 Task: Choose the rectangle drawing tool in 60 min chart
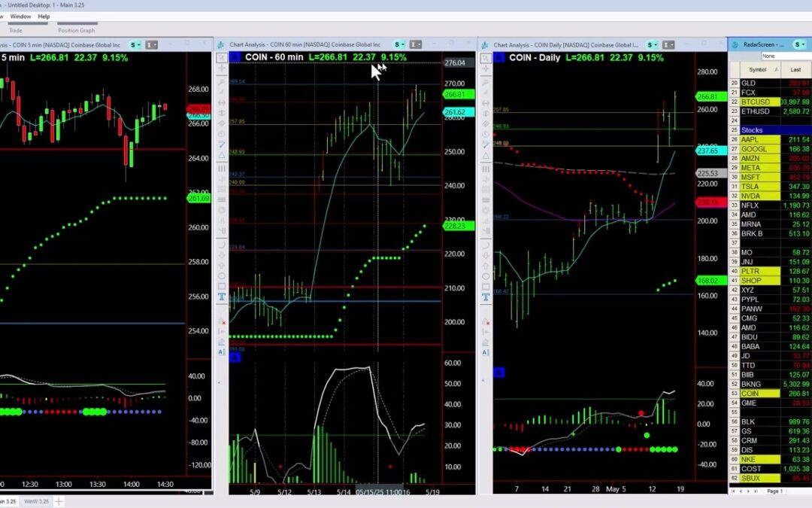(222, 286)
